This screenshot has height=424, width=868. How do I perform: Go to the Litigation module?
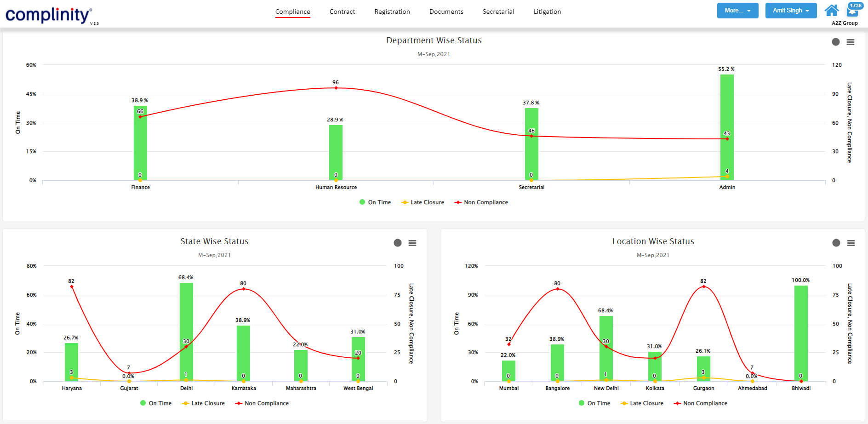547,11
